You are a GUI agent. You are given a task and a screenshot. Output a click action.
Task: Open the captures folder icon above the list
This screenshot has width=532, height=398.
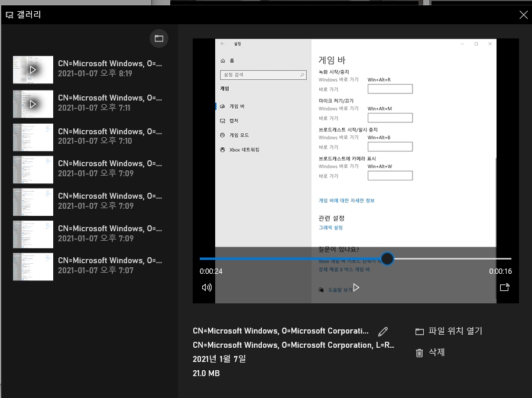tap(159, 38)
